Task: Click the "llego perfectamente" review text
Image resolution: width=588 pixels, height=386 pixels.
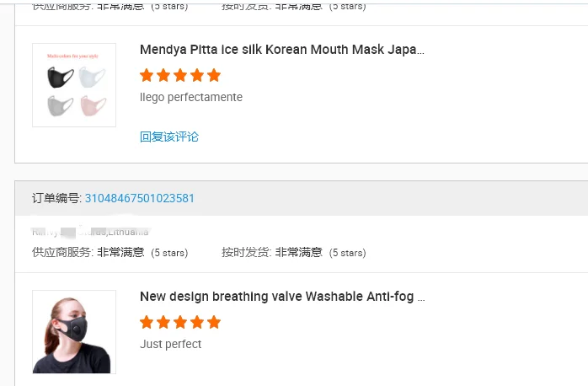Action: coord(191,97)
